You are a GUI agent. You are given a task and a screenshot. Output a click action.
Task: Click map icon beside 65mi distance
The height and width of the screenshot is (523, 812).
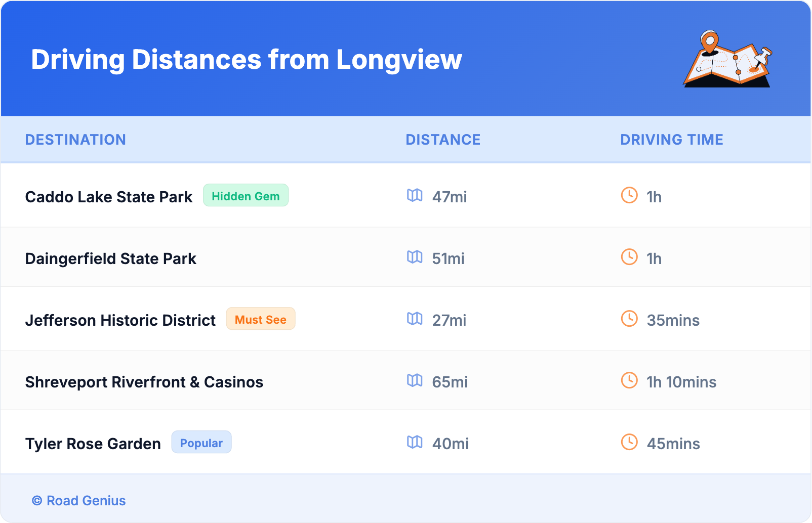[415, 380]
